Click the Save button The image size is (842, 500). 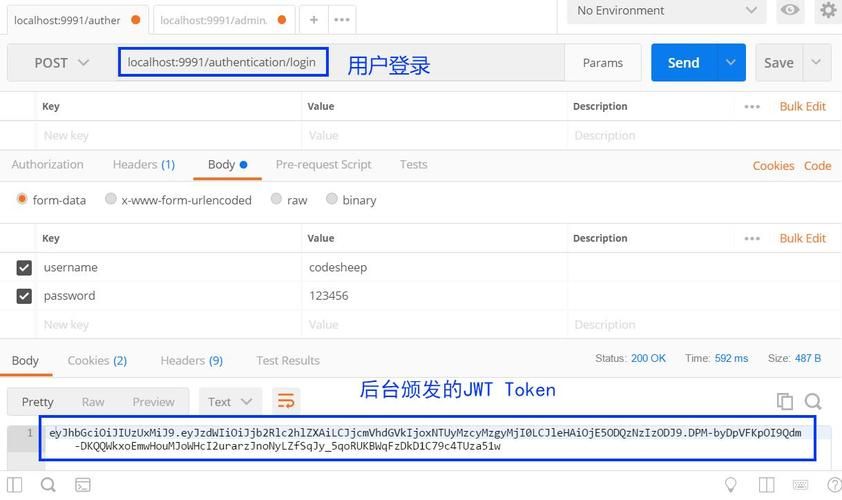click(x=779, y=62)
